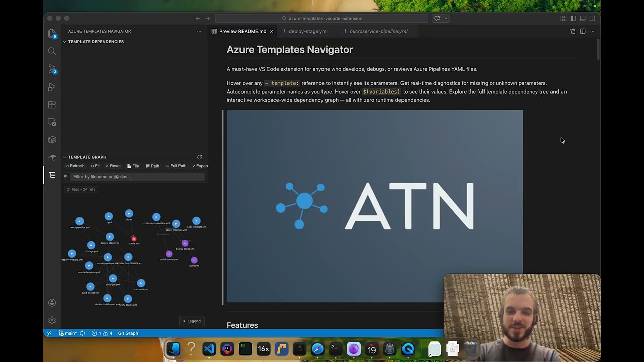Screen dimensions: 644x362
Task: Click the editor vertical scrollbar
Action: pyautogui.click(x=598, y=49)
